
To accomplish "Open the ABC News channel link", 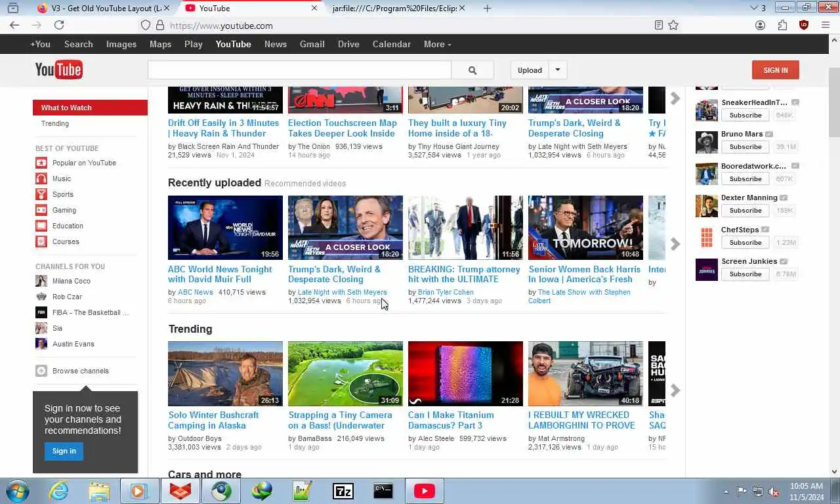I will click(x=196, y=292).
